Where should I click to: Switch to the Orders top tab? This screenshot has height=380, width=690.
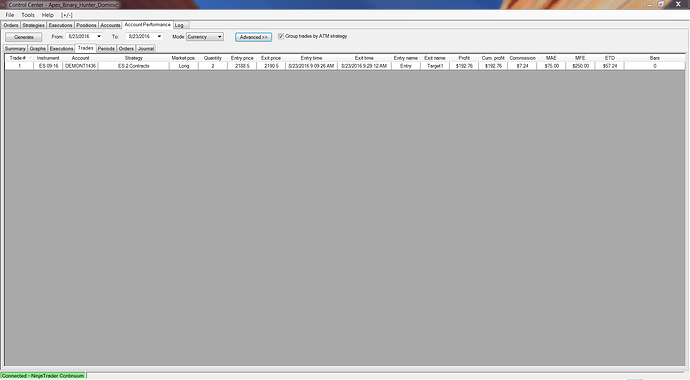click(x=11, y=25)
